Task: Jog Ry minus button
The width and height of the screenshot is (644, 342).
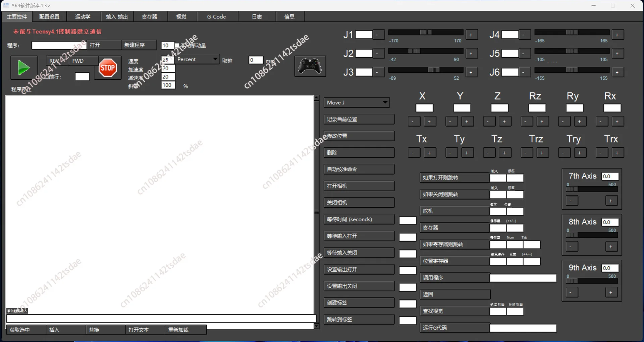Action: coord(564,122)
